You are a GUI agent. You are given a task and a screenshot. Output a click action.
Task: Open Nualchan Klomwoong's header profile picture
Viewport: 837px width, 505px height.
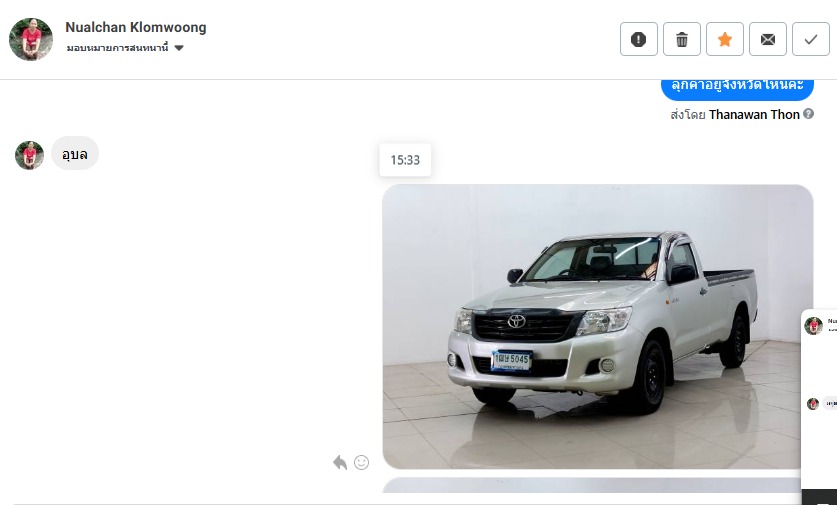[x=31, y=39]
